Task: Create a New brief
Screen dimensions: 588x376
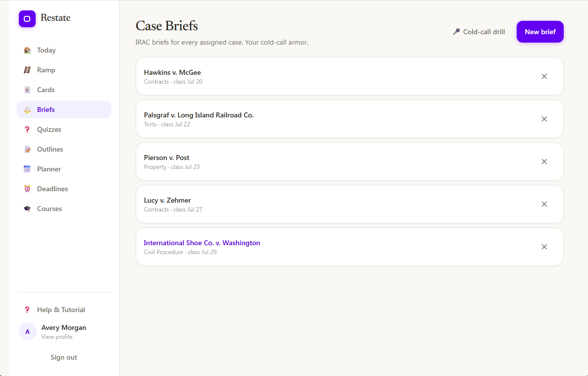Action: 540,32
